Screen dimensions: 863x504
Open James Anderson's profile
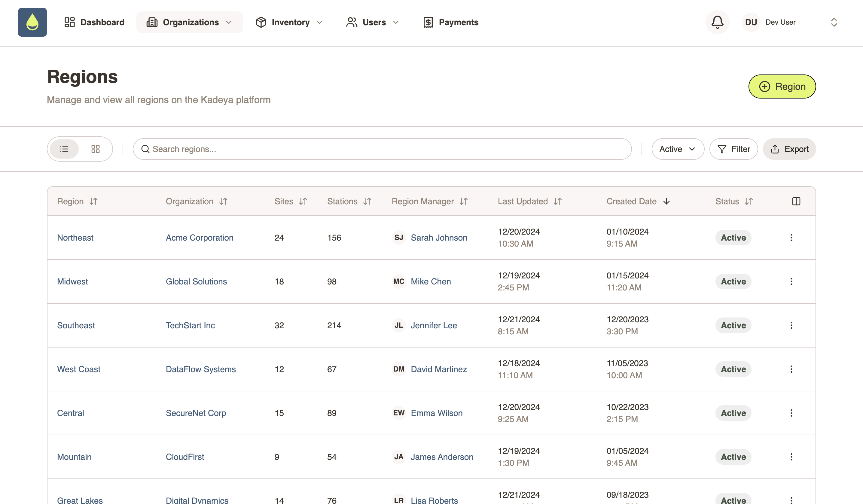[x=442, y=457]
